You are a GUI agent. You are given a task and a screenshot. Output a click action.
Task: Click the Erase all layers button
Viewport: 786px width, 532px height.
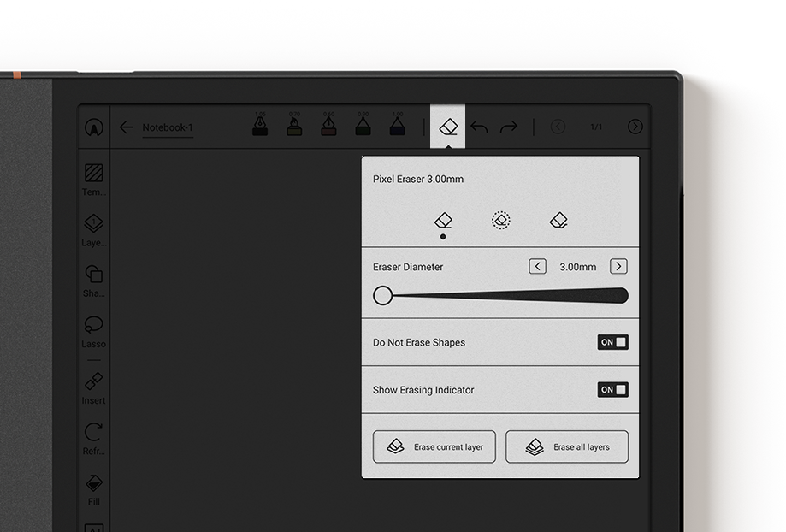567,447
